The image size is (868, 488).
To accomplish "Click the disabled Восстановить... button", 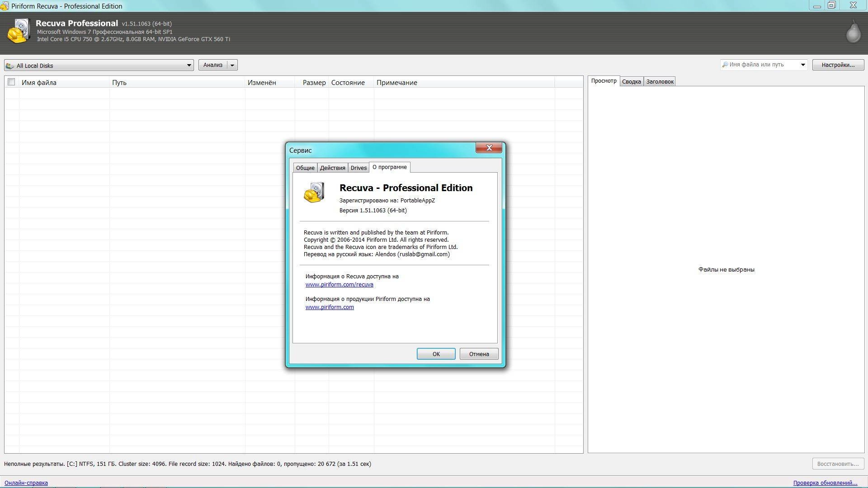I will (x=838, y=464).
